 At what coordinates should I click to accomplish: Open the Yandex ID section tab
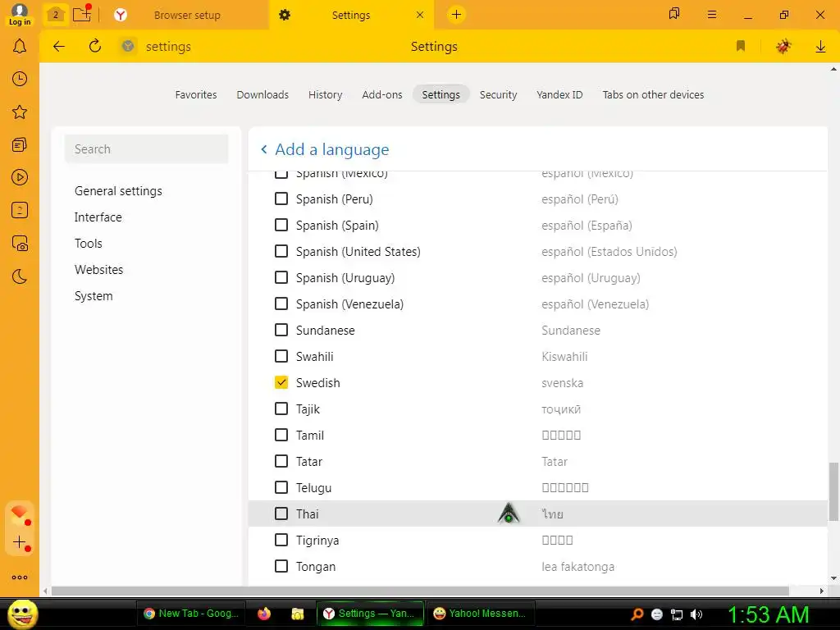click(559, 95)
